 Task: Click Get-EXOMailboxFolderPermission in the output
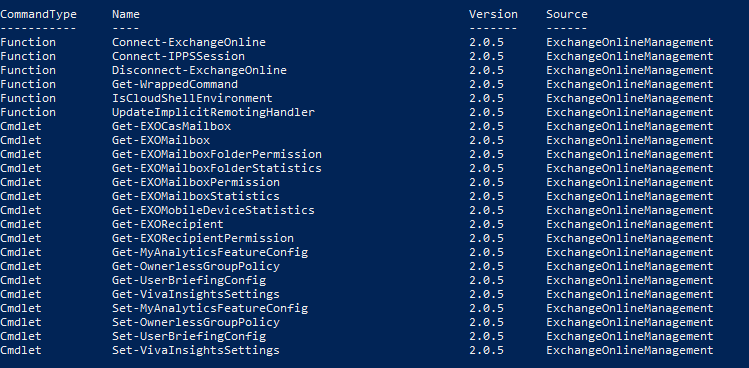217,154
